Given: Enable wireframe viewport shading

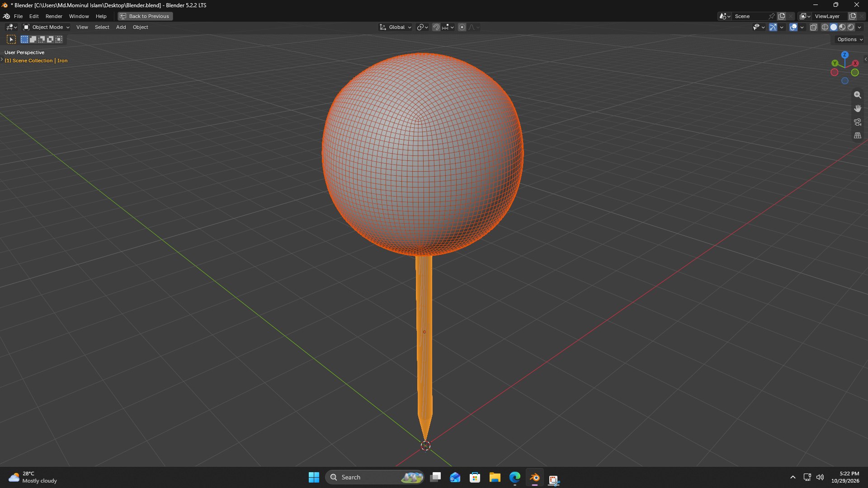Looking at the screenshot, I should click(825, 27).
